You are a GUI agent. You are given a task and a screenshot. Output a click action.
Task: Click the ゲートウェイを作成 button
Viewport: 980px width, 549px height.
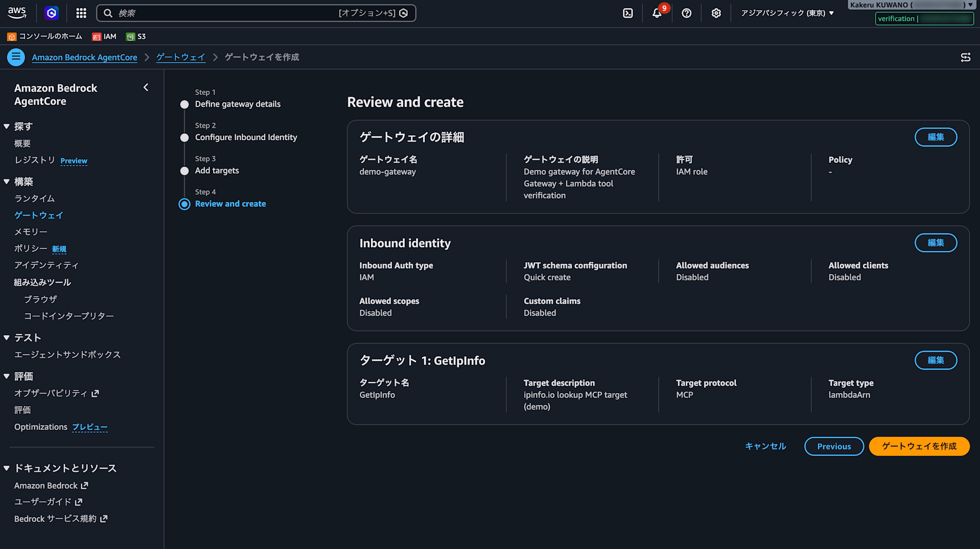tap(919, 446)
